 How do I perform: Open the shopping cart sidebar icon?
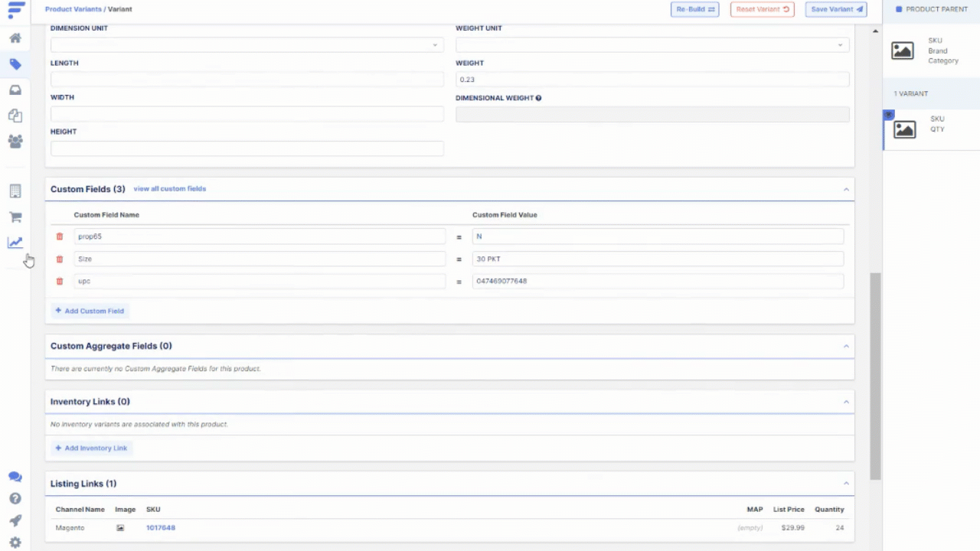click(x=15, y=217)
